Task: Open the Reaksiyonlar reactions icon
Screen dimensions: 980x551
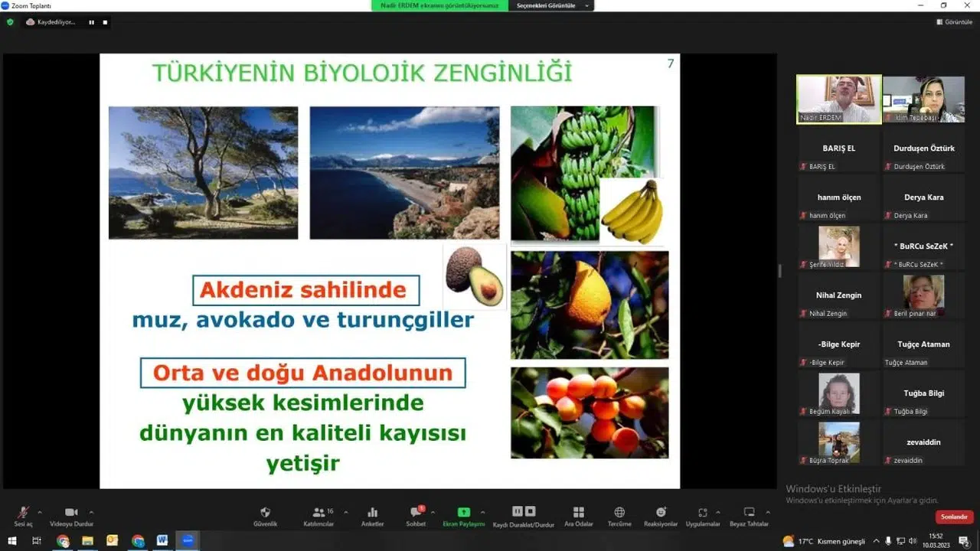Action: tap(661, 517)
